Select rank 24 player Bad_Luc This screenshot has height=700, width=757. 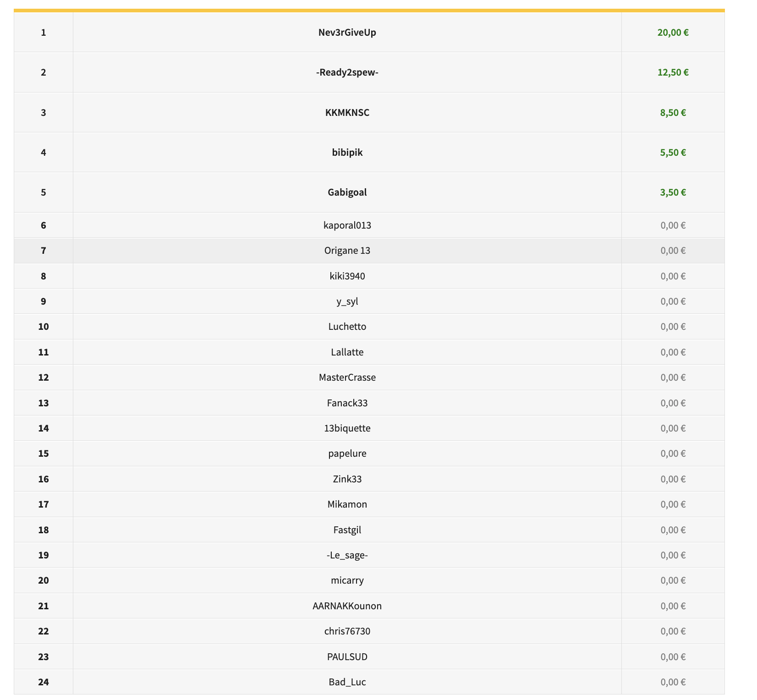click(347, 682)
